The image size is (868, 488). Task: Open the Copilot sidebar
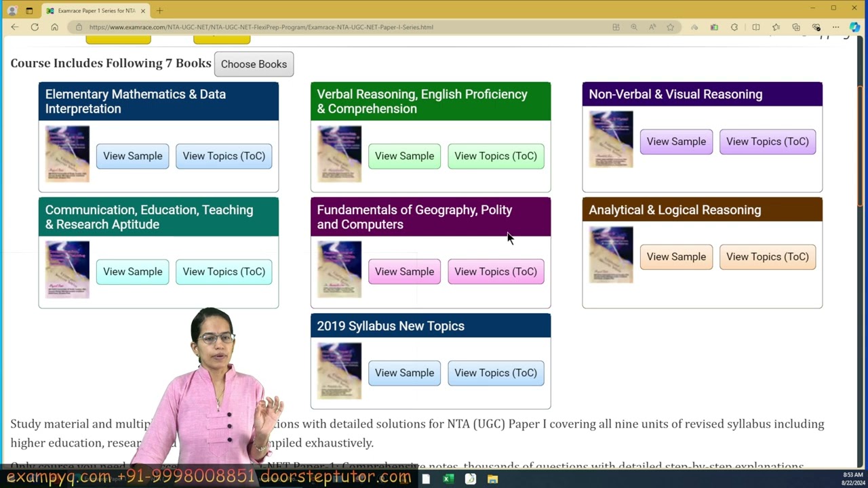(x=855, y=27)
